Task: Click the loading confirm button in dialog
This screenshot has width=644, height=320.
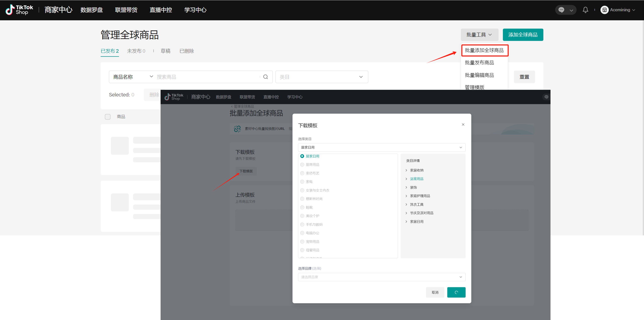Action: [x=456, y=292]
